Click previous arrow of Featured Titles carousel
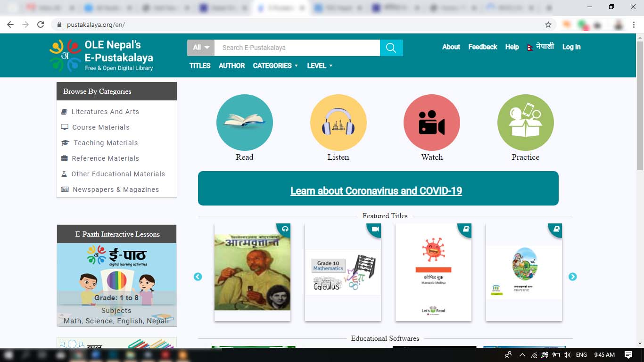 198,277
